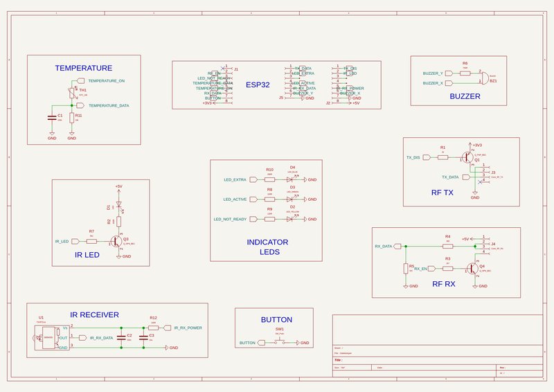Click the INDICATOR LEDS block title
This screenshot has height=392, width=554.
(268, 247)
